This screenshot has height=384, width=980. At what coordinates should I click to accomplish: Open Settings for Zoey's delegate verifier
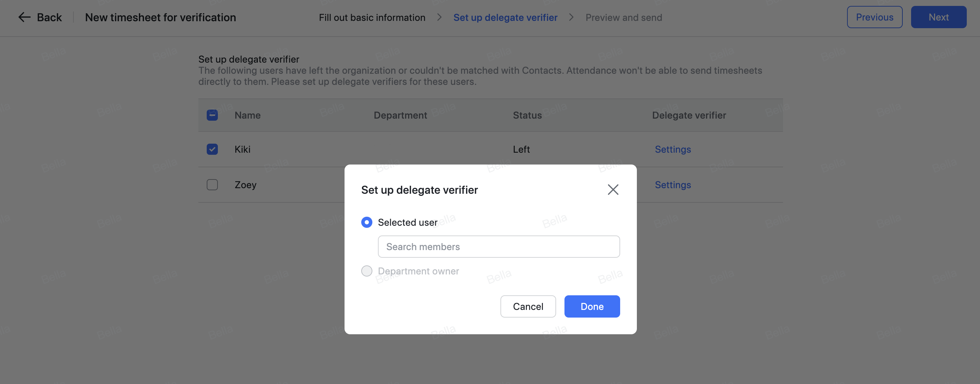673,185
